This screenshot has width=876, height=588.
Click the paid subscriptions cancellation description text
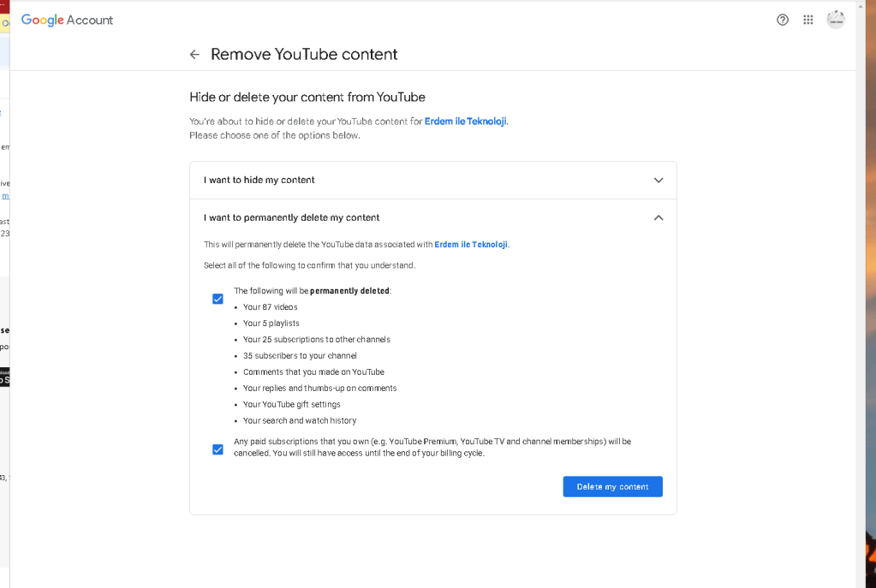432,448
